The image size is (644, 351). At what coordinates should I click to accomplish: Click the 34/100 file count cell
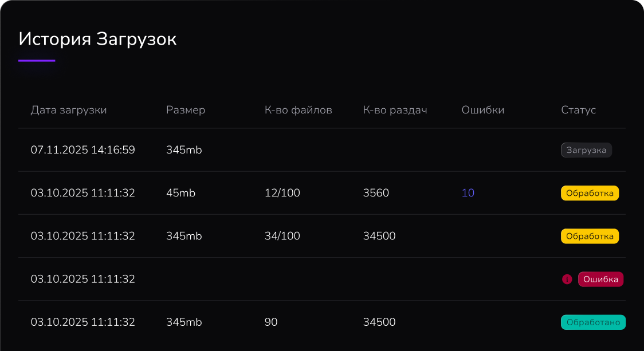pyautogui.click(x=282, y=236)
